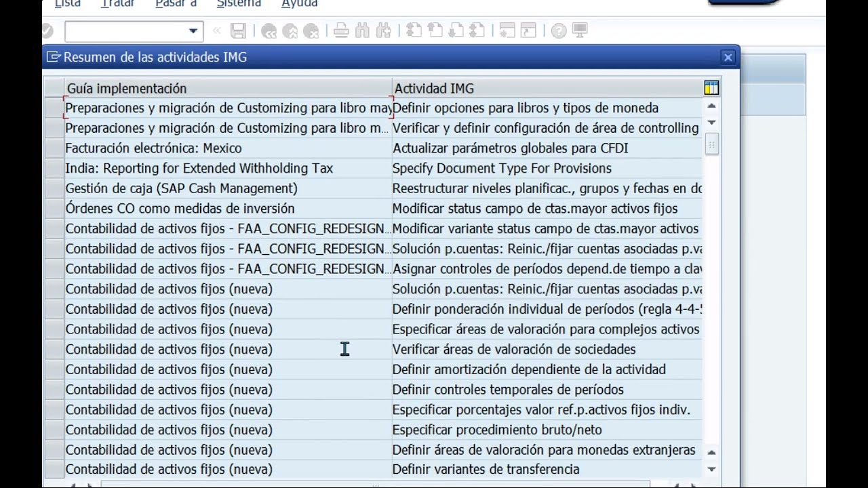Click the table settings icon beside Actividad IMG
The image size is (868, 488).
(711, 87)
